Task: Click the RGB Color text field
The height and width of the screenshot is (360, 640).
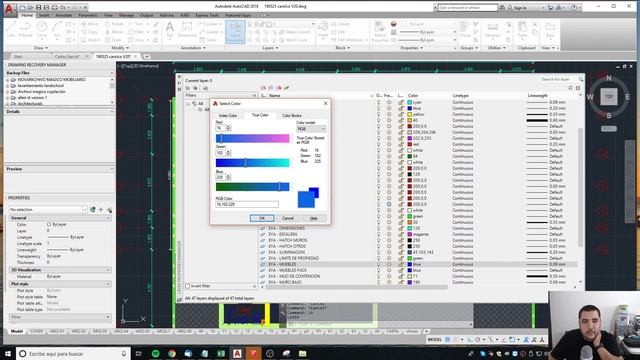Action: coord(247,204)
